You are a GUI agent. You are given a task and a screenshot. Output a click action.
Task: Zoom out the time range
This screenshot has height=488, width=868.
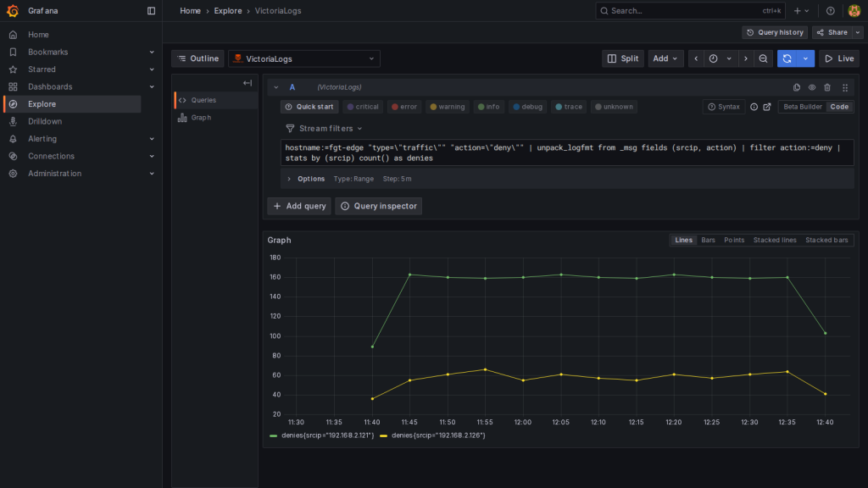pyautogui.click(x=764, y=58)
